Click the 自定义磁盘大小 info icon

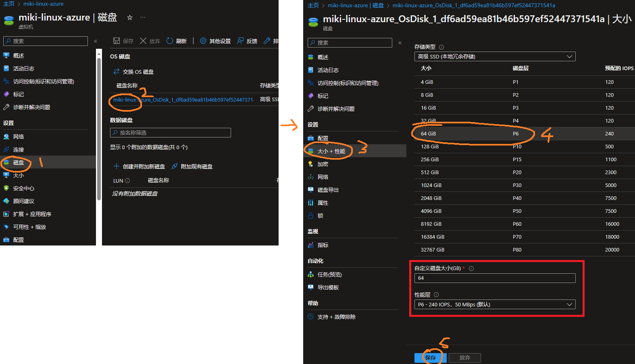pos(471,268)
